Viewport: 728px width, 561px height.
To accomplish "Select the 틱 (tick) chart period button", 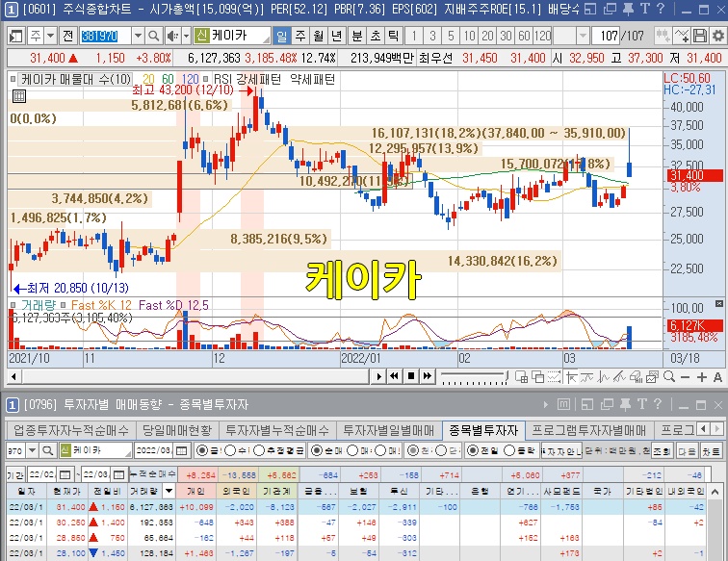I will (x=393, y=36).
